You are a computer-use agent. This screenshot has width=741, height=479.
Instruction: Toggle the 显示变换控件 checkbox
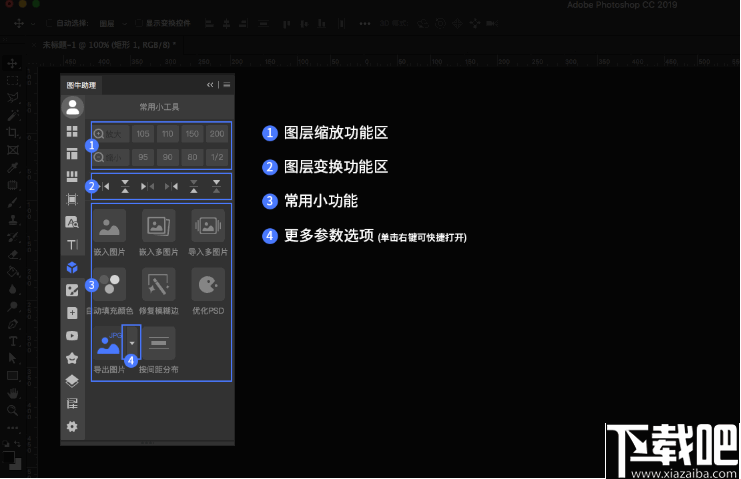point(138,23)
